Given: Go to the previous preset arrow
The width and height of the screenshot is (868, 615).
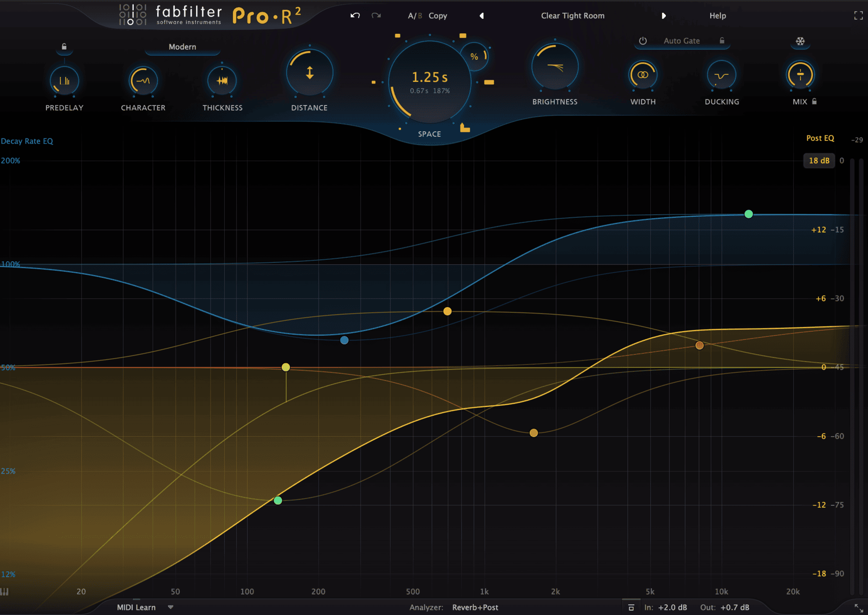Looking at the screenshot, I should point(481,15).
